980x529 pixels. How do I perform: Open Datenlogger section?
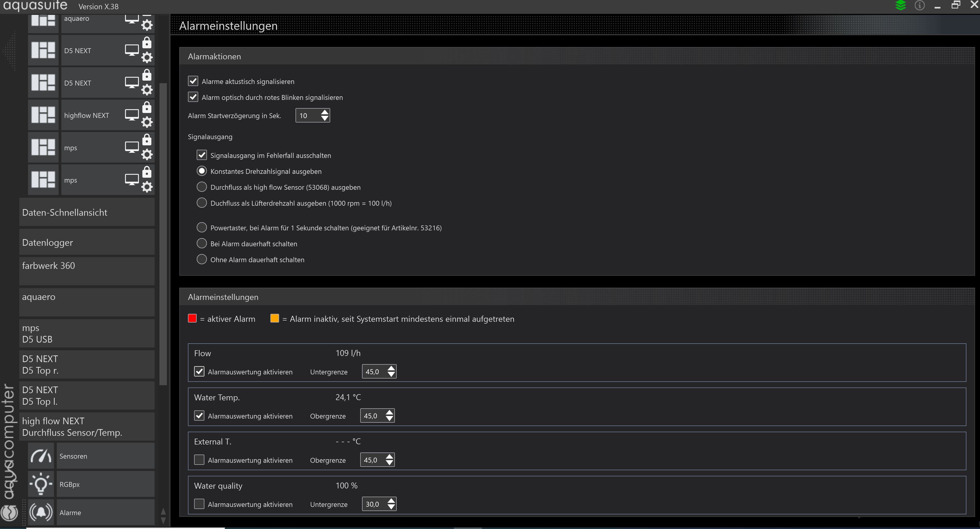(87, 242)
